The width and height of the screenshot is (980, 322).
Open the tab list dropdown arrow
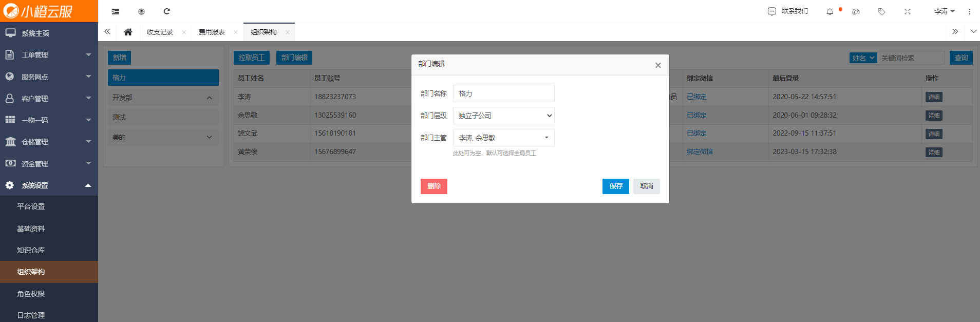[973, 32]
